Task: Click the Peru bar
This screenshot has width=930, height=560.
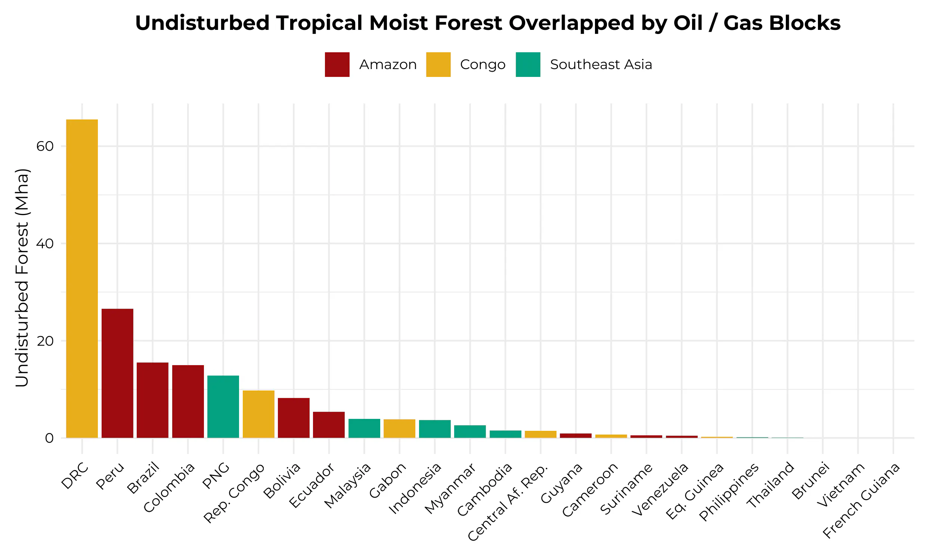Action: (117, 373)
